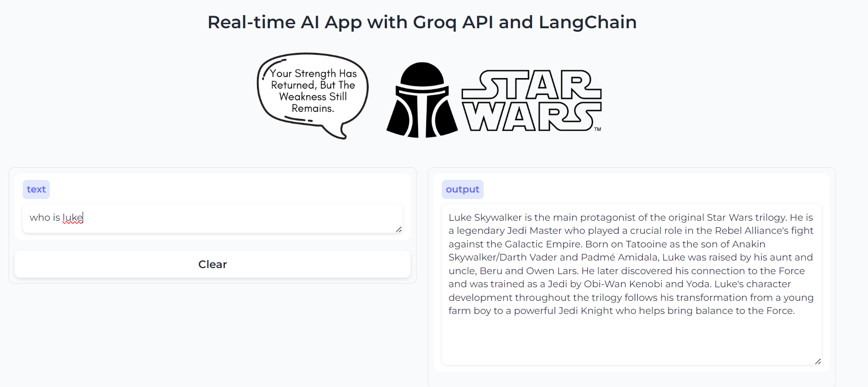Click the 'output' label badge
This screenshot has width=868, height=387.
click(x=462, y=189)
